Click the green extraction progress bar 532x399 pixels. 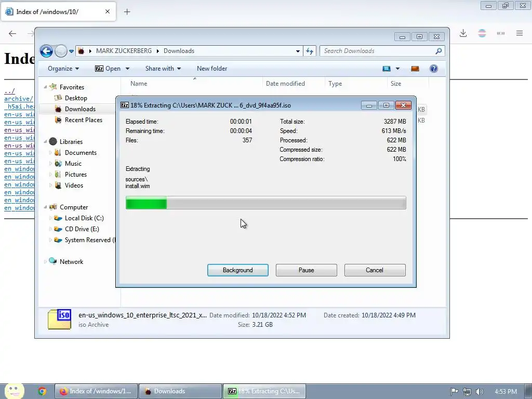click(265, 203)
